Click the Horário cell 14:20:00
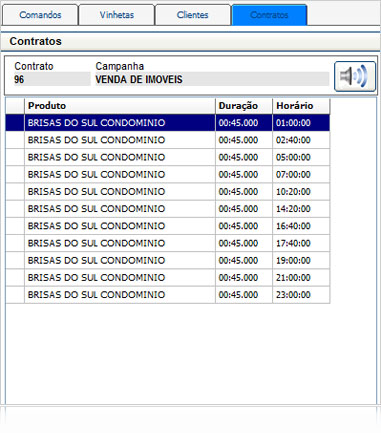The height and width of the screenshot is (433, 381). tap(301, 209)
